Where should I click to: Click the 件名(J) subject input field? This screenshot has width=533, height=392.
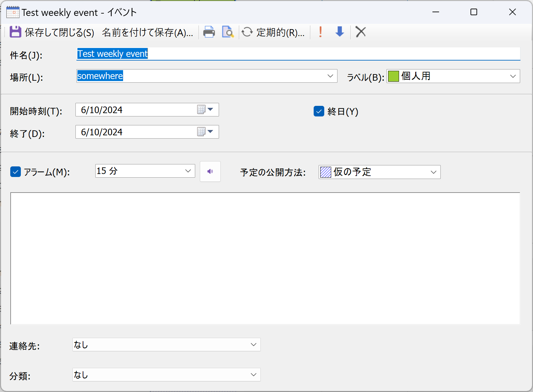[298, 54]
